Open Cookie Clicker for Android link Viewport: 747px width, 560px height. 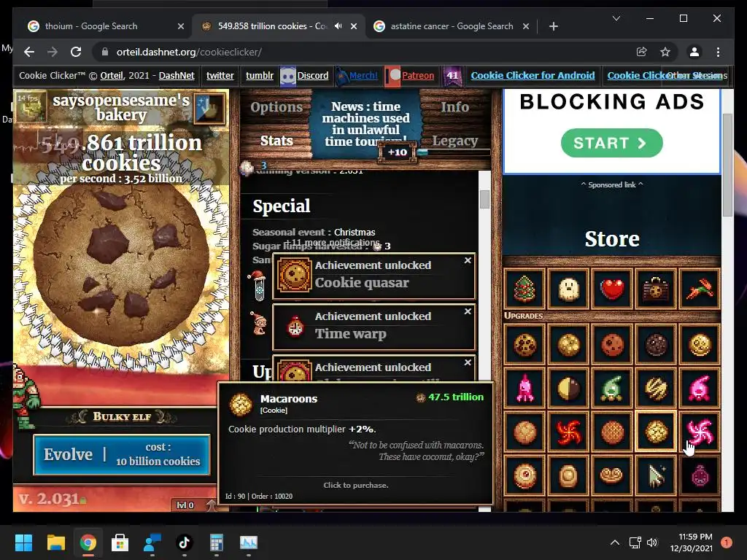pos(533,75)
